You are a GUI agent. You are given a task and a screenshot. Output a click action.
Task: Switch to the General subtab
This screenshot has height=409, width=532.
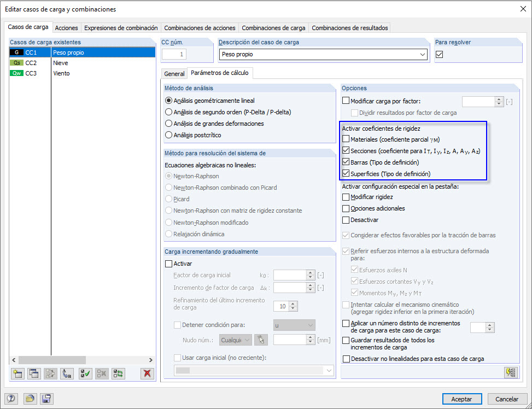174,74
